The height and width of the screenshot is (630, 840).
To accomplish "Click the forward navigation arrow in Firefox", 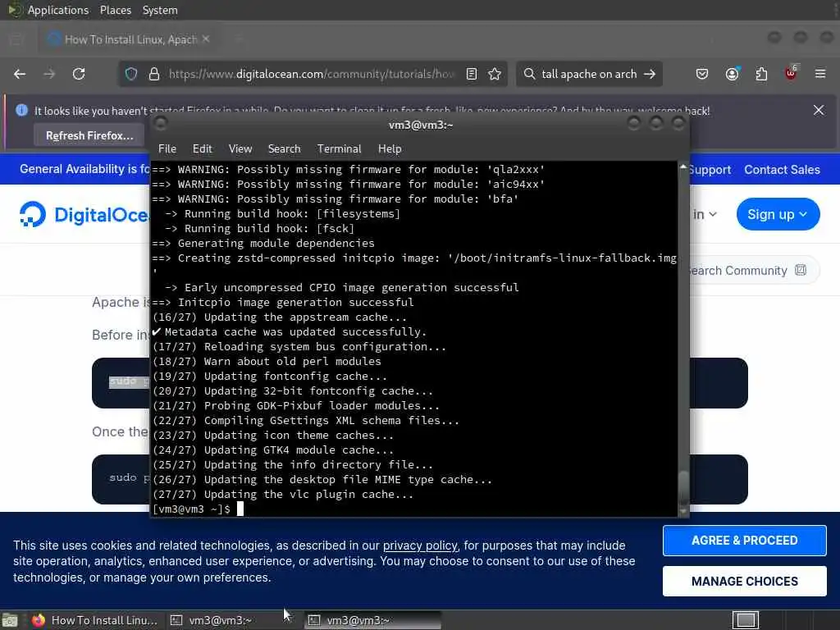I will click(x=49, y=74).
